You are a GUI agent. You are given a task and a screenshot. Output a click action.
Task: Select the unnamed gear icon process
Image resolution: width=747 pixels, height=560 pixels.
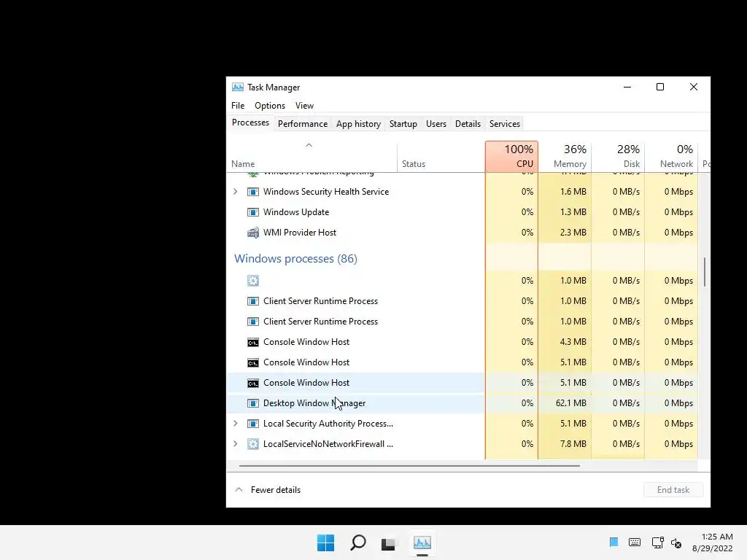253,281
